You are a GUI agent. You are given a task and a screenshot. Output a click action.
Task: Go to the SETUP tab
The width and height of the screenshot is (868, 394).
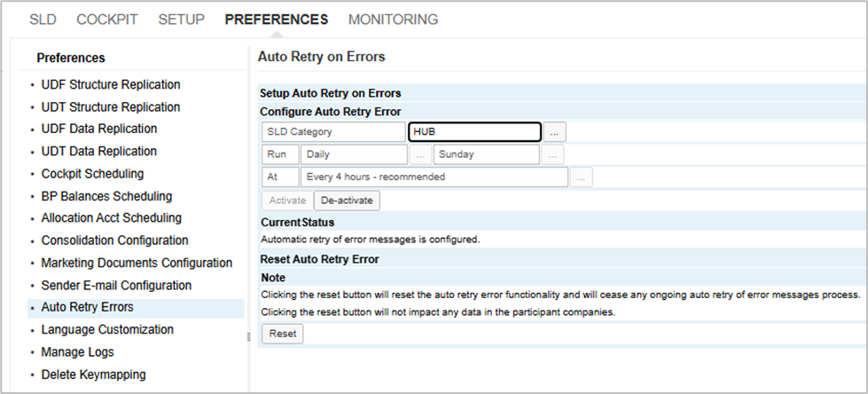click(x=181, y=20)
